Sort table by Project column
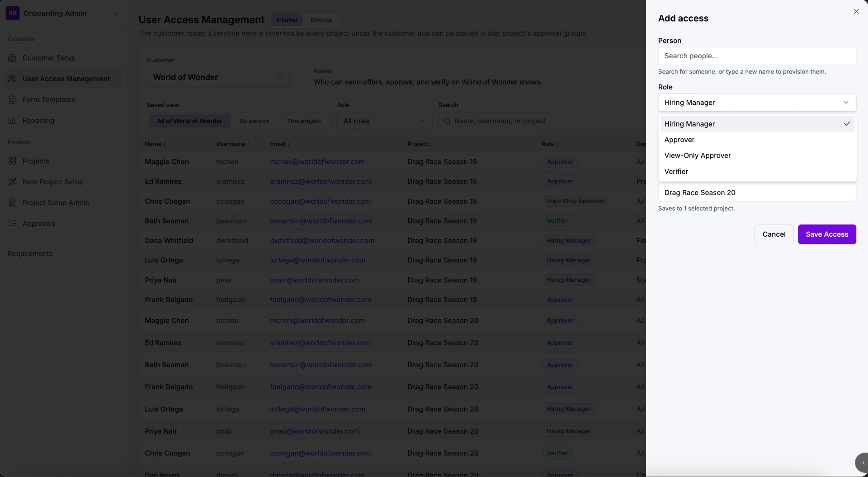 [420, 144]
